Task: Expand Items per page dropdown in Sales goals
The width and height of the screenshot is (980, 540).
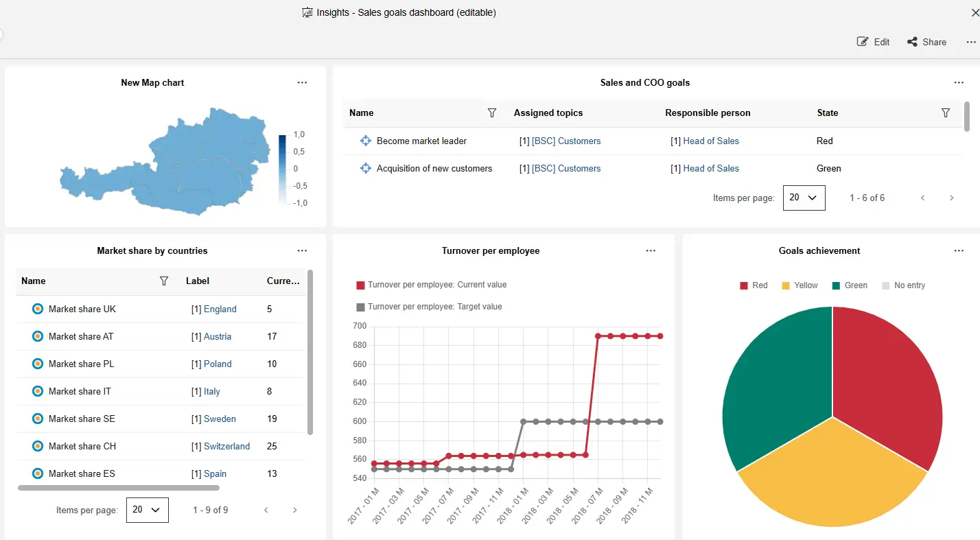Action: (x=804, y=198)
